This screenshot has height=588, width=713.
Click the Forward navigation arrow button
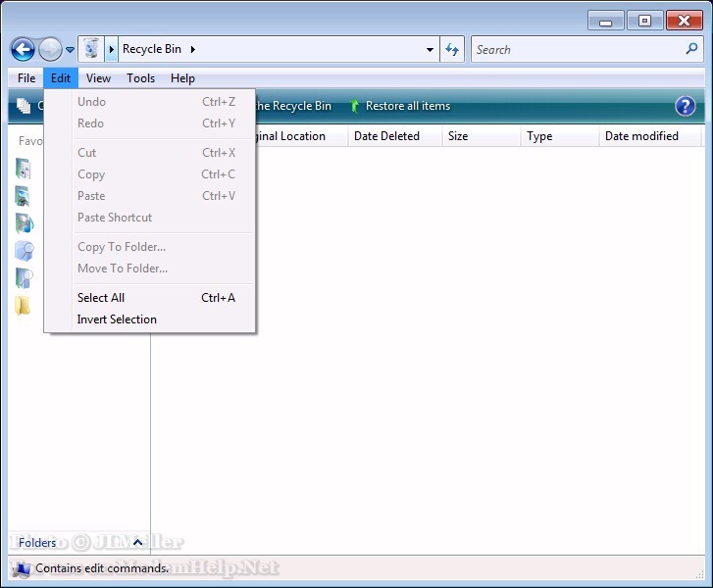point(50,49)
